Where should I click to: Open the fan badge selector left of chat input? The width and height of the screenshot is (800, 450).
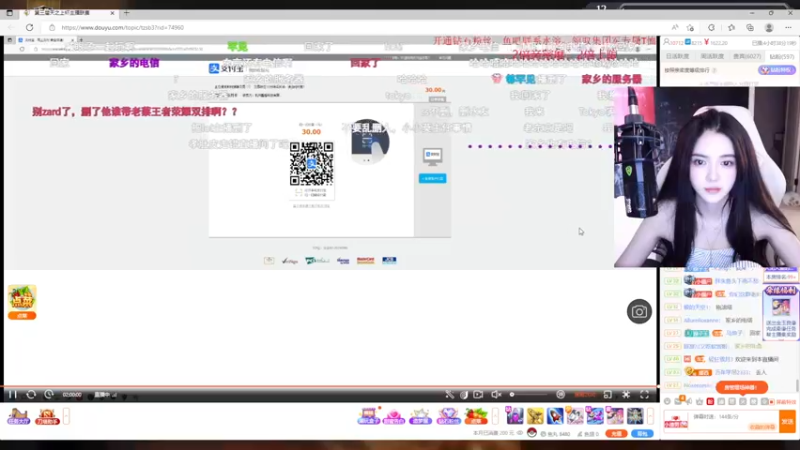click(676, 421)
